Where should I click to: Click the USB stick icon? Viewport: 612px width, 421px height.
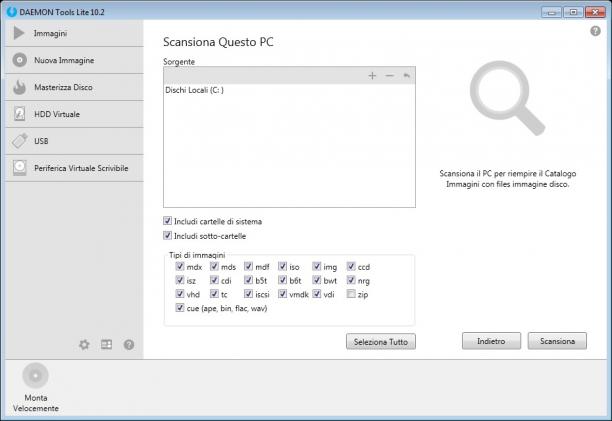pos(20,141)
